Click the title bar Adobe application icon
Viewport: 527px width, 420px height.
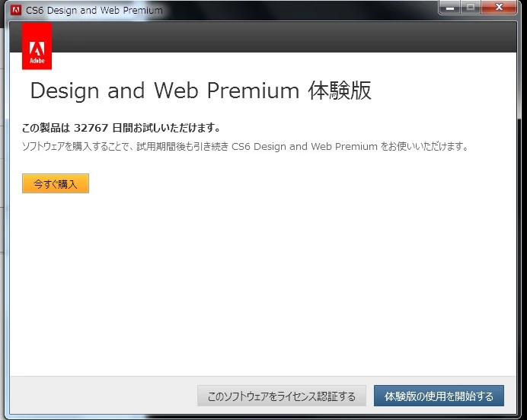tap(15, 10)
